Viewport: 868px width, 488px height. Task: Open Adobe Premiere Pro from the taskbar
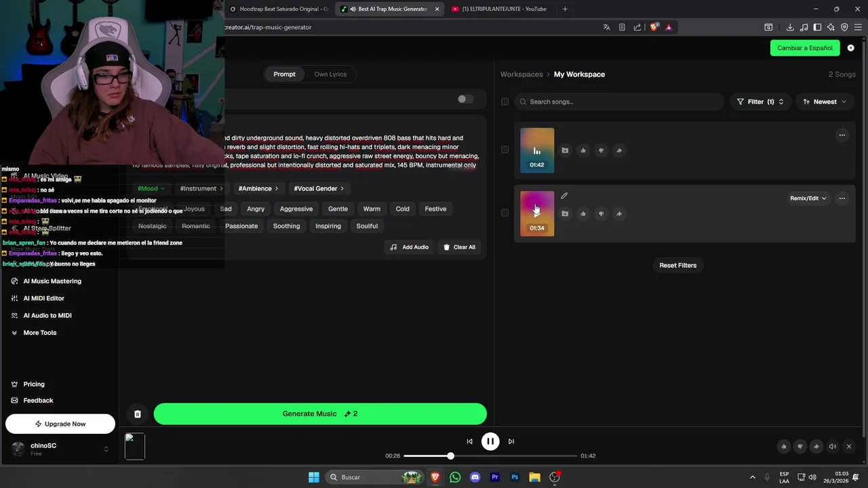tap(495, 477)
